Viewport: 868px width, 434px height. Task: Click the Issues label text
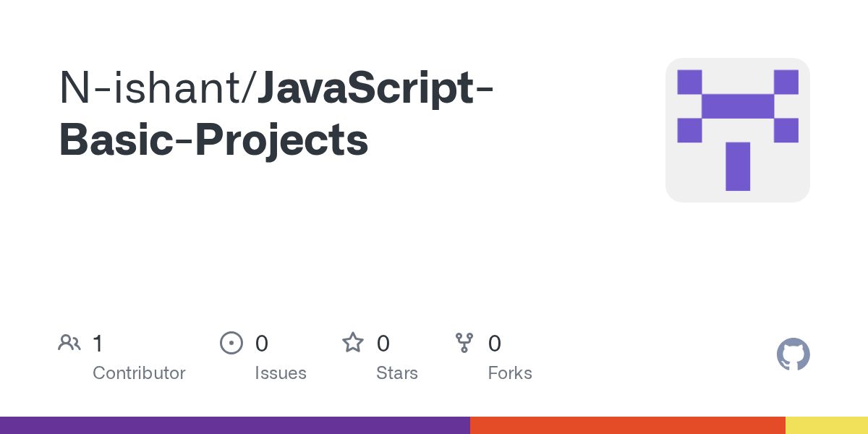(x=281, y=373)
